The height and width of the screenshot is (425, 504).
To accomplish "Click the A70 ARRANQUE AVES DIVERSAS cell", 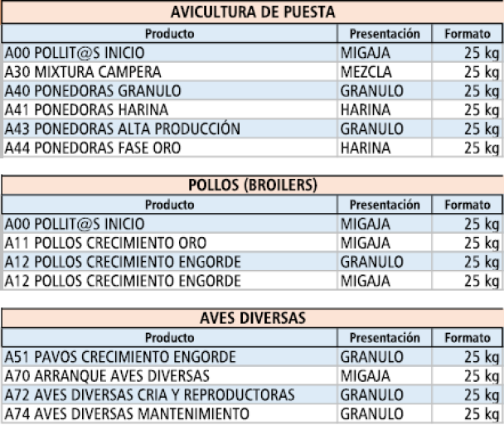I will click(x=106, y=376).
